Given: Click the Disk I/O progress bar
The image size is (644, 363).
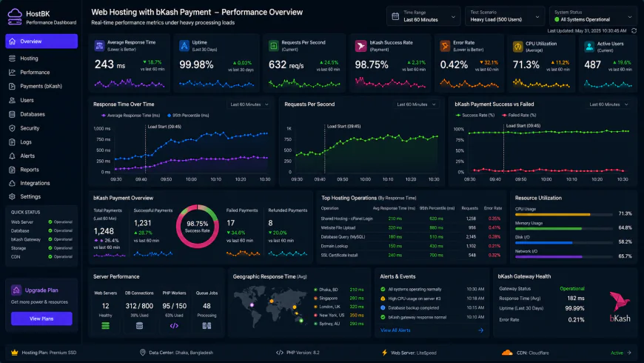Looking at the screenshot, I should click(x=564, y=242).
